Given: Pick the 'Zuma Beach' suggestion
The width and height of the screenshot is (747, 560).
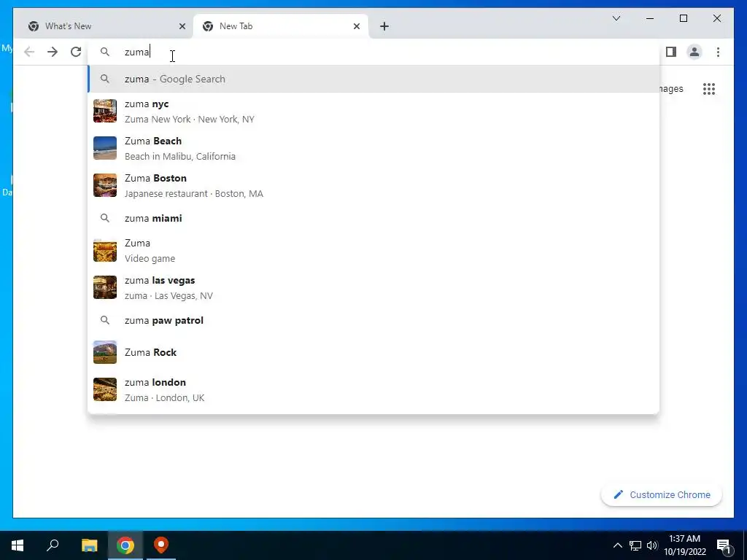Looking at the screenshot, I should [373, 148].
